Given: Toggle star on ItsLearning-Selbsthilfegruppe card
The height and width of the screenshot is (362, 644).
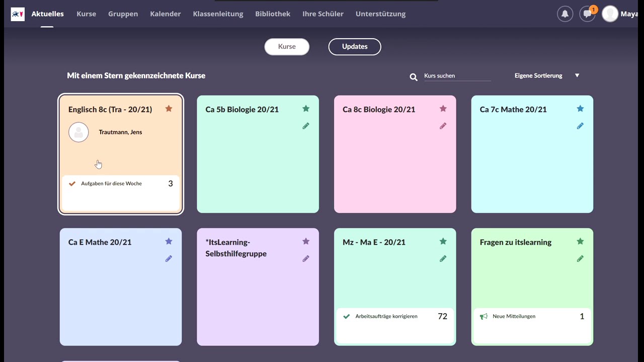Looking at the screenshot, I should 306,241.
